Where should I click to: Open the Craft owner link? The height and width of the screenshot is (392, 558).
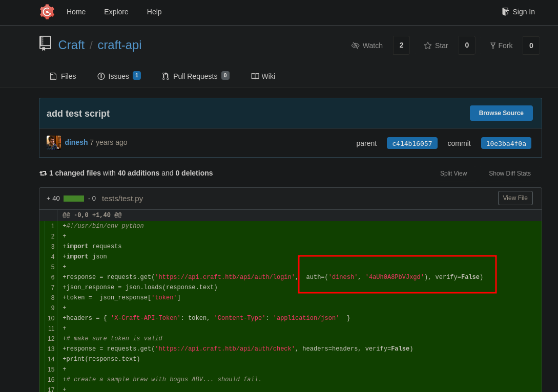coord(71,45)
